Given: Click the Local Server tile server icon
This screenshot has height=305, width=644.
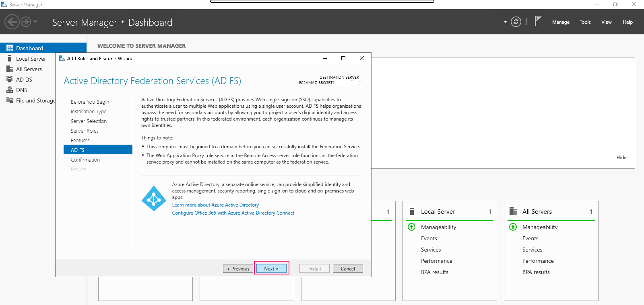Looking at the screenshot, I should tap(412, 211).
